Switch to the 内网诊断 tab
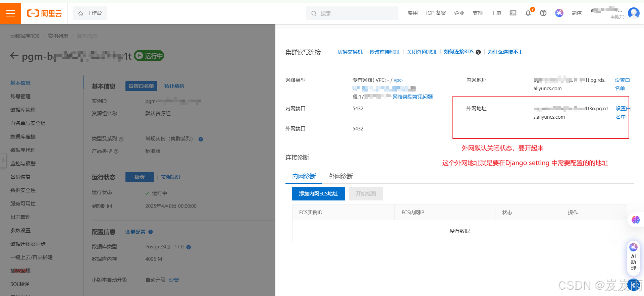 [304, 176]
